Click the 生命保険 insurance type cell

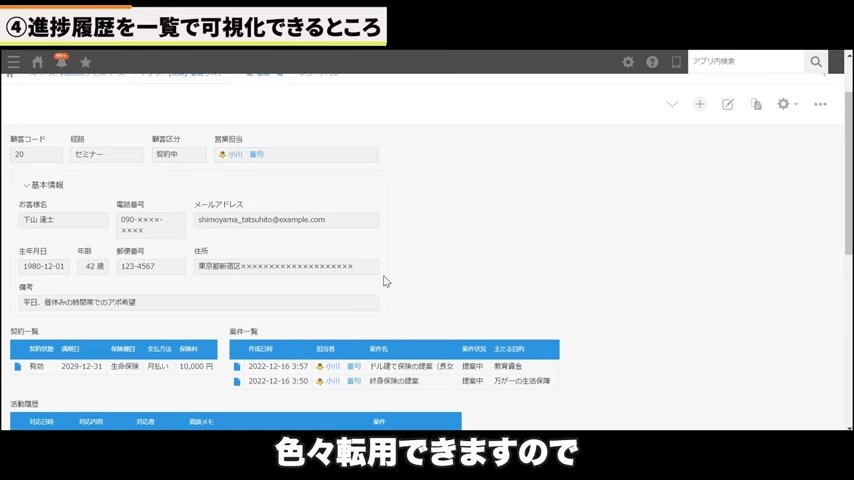coord(125,367)
